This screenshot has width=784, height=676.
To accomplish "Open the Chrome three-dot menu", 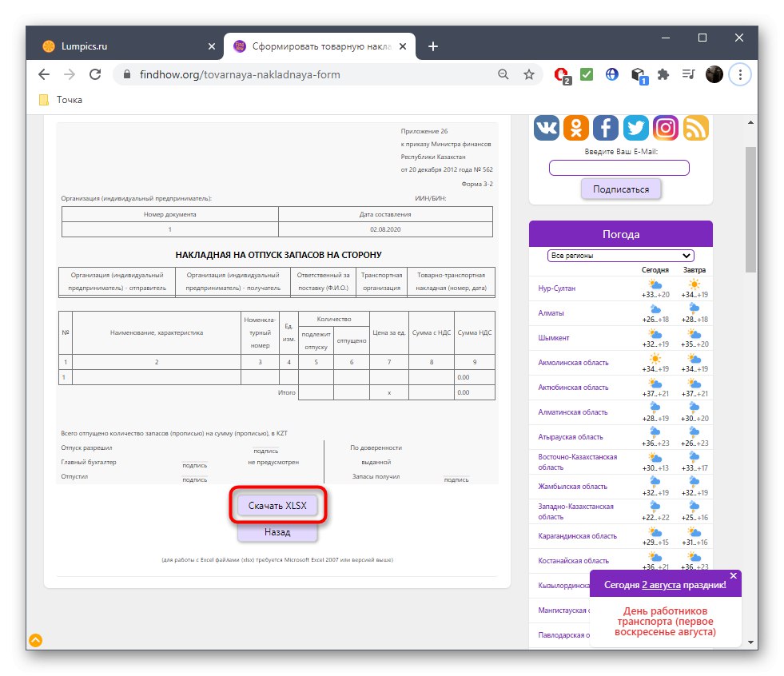I will pyautogui.click(x=740, y=74).
